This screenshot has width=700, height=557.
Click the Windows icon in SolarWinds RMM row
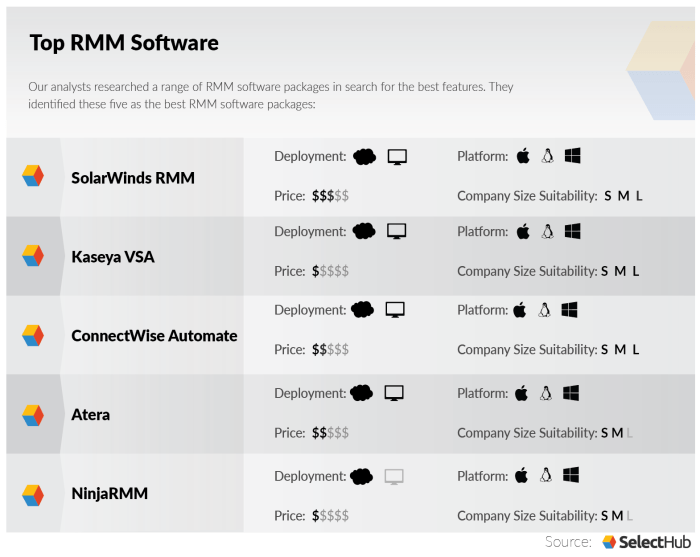[x=572, y=156]
